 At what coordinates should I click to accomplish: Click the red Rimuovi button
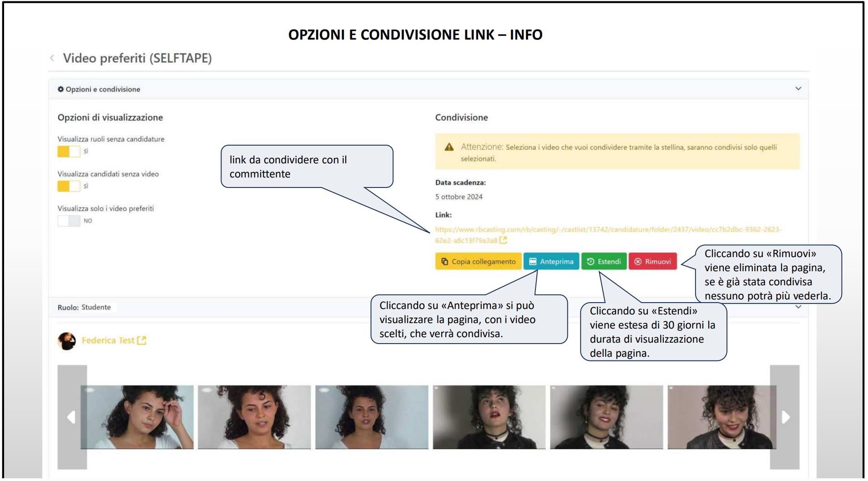point(652,262)
